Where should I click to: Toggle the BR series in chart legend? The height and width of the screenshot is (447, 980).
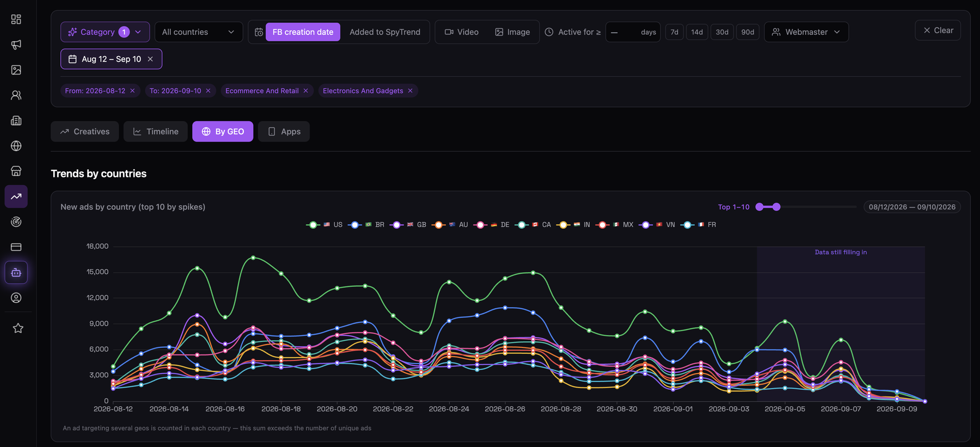coord(366,225)
